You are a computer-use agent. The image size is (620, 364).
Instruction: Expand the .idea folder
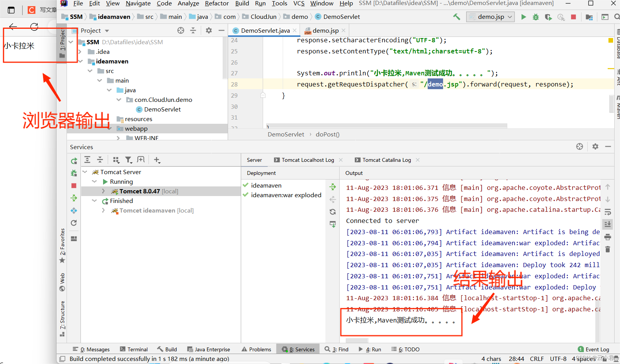point(80,52)
